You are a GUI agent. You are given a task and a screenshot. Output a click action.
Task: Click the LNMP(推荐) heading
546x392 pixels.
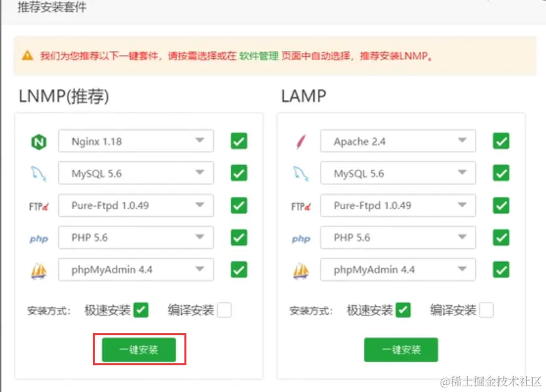[x=63, y=96]
